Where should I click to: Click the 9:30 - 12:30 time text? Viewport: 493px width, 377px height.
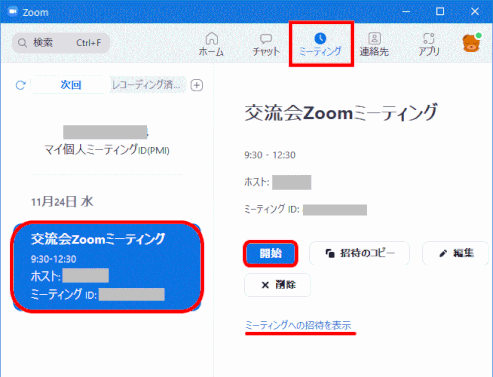tap(270, 155)
